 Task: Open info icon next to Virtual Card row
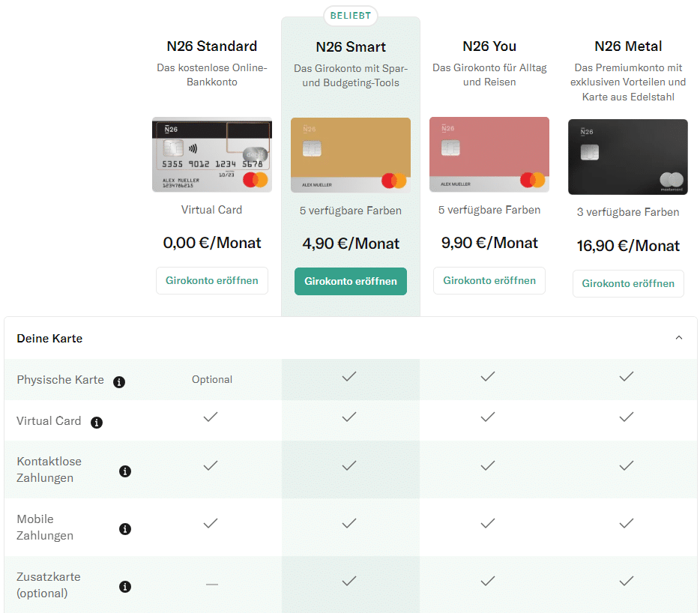(x=97, y=423)
